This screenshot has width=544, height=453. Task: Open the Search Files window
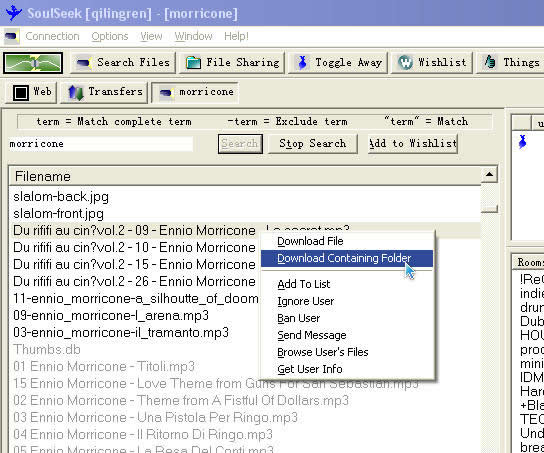click(123, 63)
